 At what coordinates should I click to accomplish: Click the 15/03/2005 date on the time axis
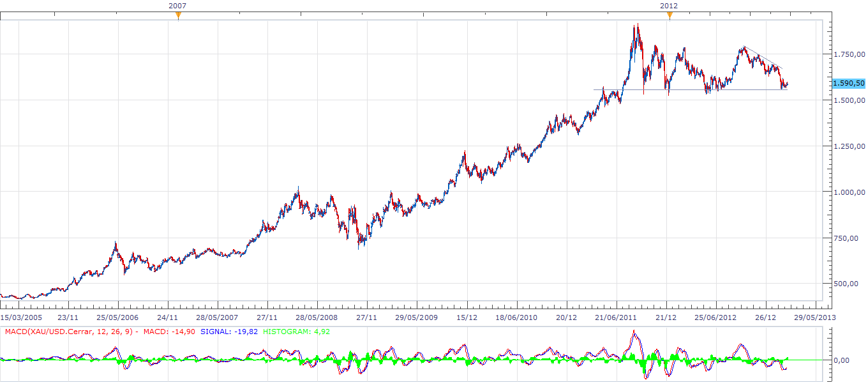(x=21, y=317)
